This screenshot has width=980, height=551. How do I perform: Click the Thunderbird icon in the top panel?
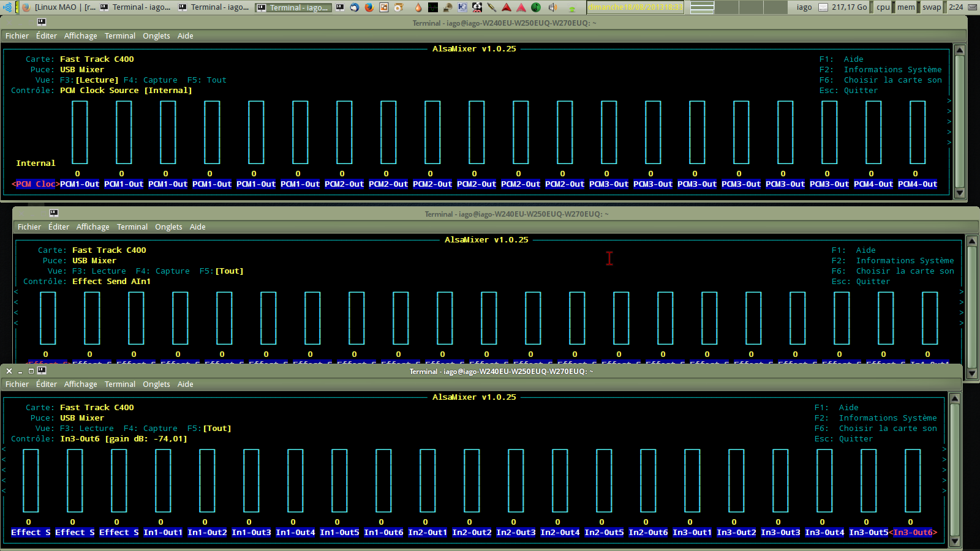(354, 7)
